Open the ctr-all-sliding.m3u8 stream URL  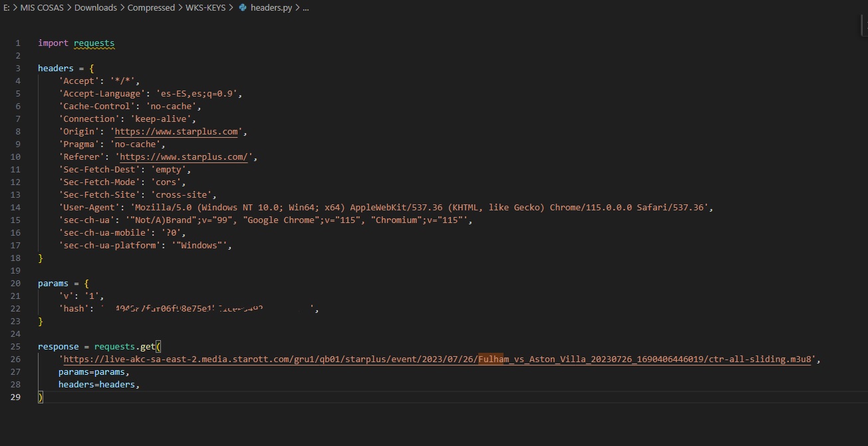point(438,359)
